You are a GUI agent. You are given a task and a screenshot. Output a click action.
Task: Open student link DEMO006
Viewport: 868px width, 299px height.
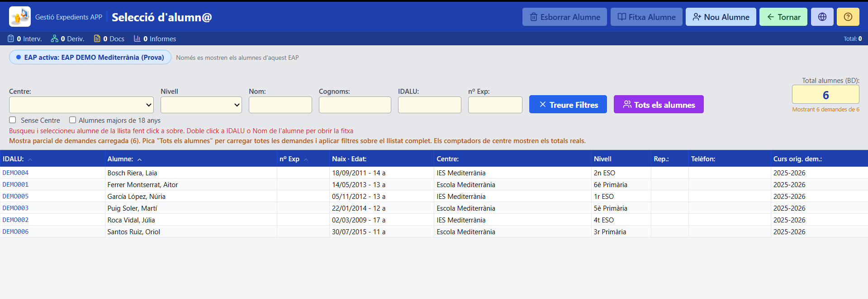pos(15,231)
